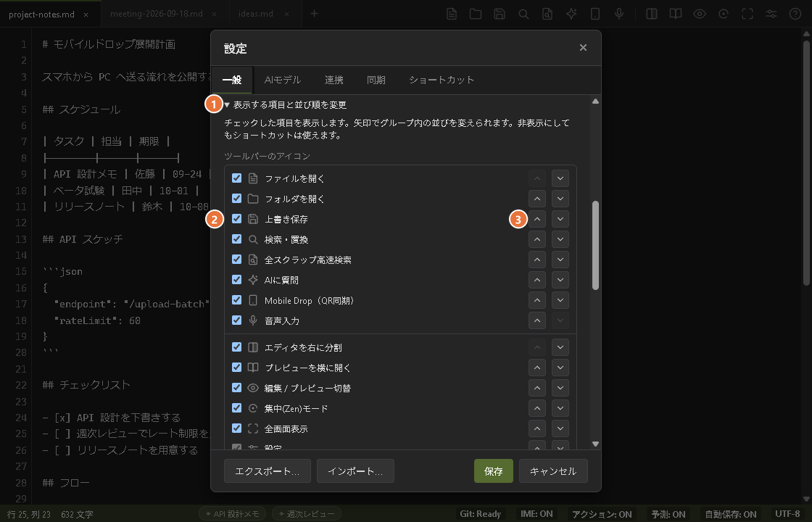Uncheck the 音声入力 checkbox
812x522 pixels.
(236, 320)
